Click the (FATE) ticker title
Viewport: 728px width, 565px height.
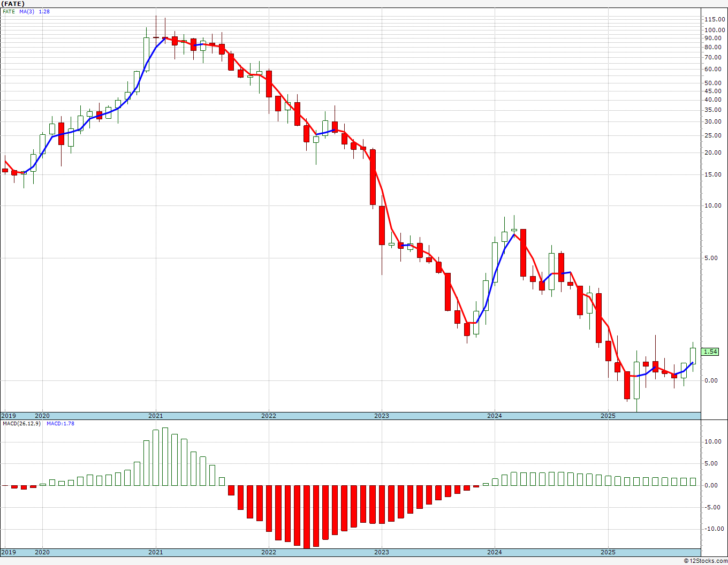click(13, 4)
